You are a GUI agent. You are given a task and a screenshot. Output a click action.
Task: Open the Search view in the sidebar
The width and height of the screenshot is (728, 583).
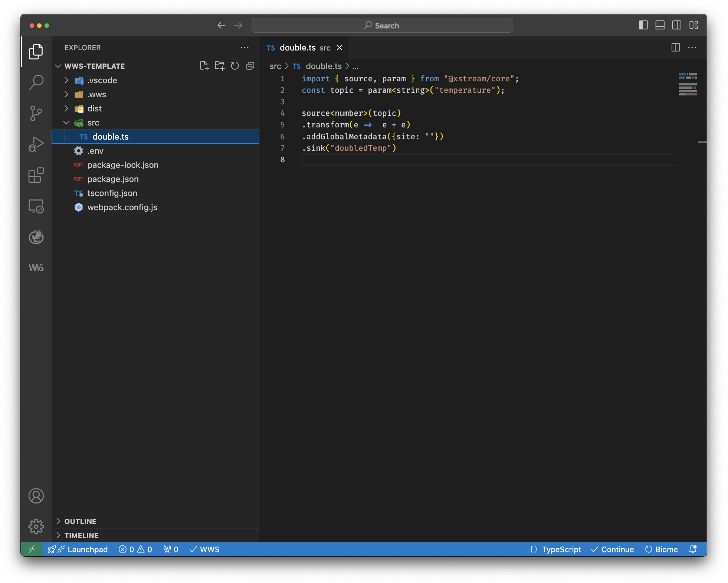(x=36, y=82)
